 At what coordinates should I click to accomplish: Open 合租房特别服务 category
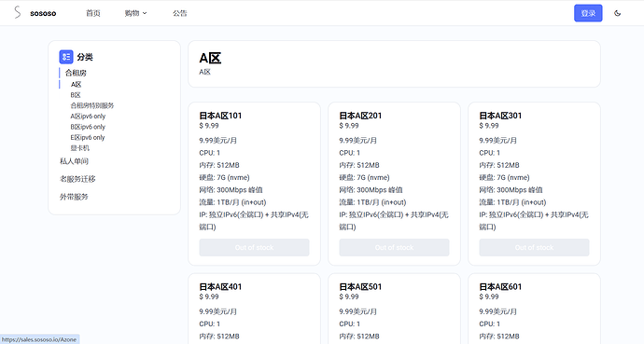[92, 105]
